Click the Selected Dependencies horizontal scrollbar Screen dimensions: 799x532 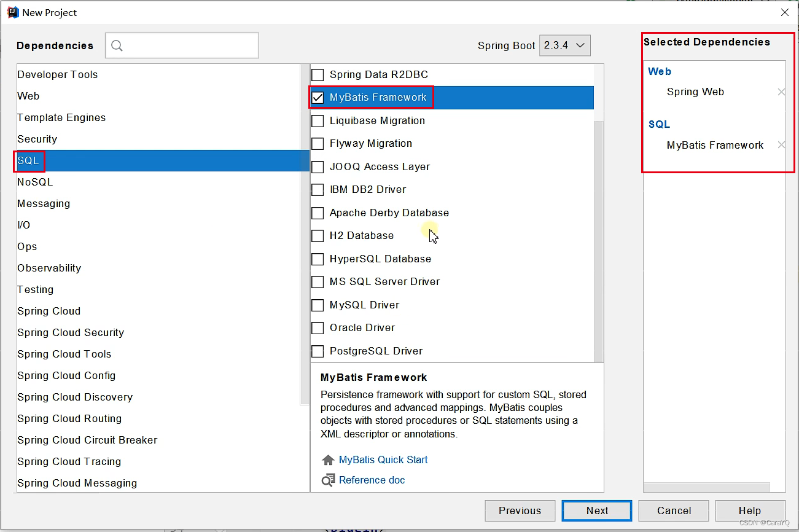(707, 487)
